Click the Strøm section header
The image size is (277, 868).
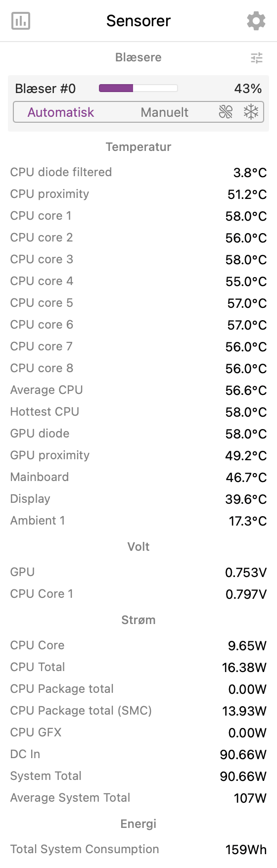coord(138,620)
